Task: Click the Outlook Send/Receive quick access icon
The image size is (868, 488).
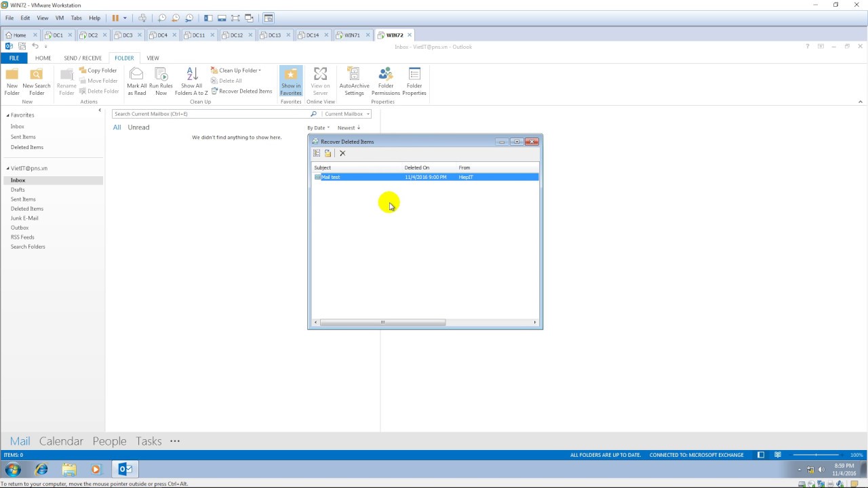Action: (x=22, y=46)
